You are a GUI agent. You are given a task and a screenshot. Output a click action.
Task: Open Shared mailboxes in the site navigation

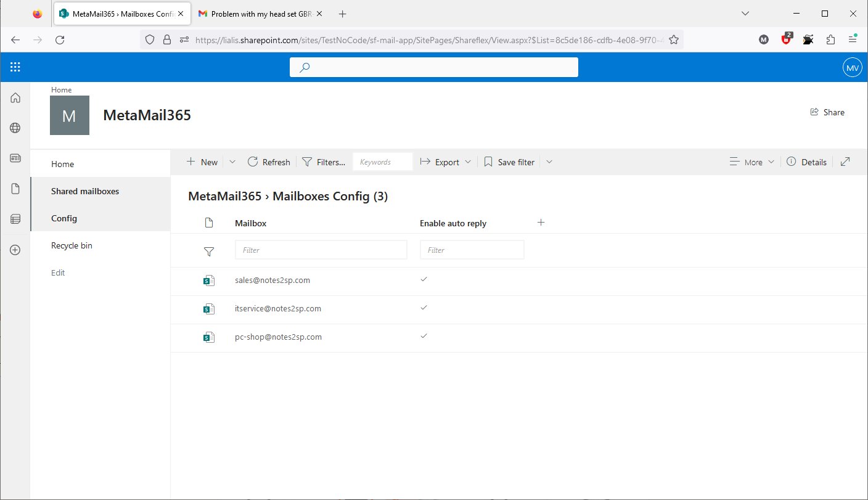point(85,191)
